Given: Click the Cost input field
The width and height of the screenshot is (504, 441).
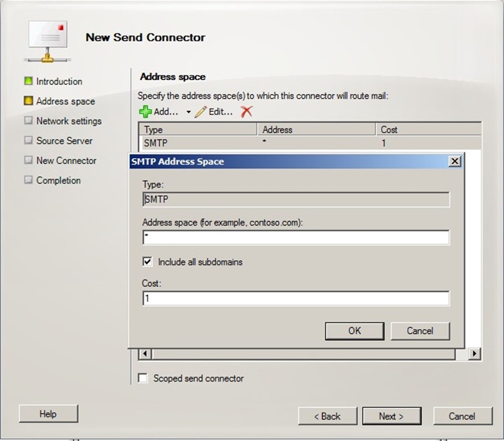Looking at the screenshot, I should 296,298.
